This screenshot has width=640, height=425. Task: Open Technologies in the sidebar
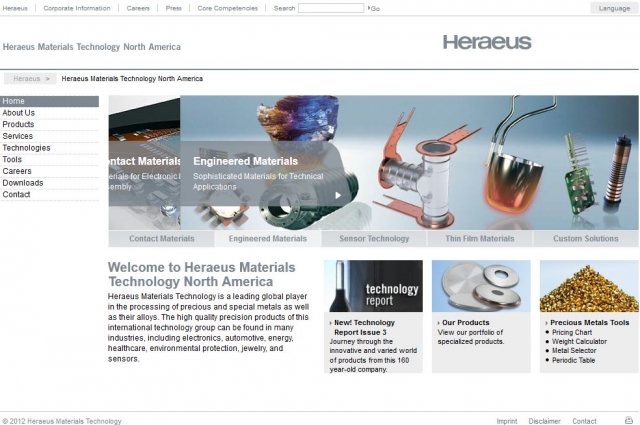click(x=49, y=148)
